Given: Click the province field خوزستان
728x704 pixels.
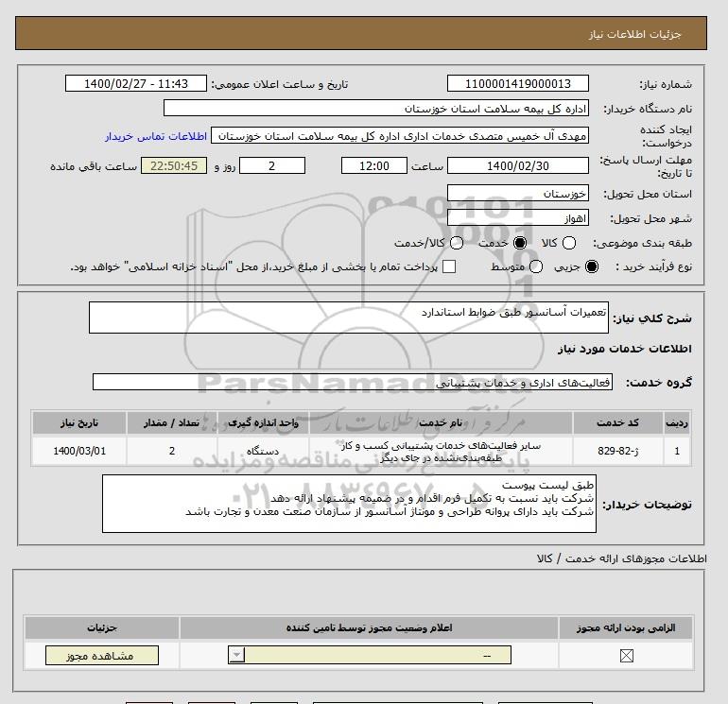Looking at the screenshot, I should click(518, 194).
